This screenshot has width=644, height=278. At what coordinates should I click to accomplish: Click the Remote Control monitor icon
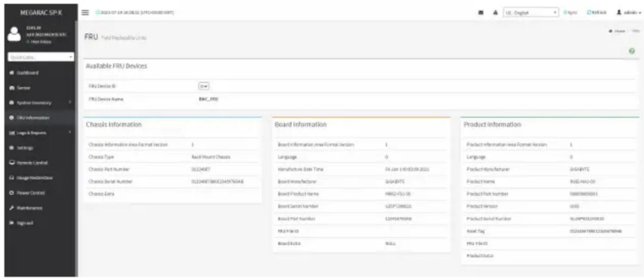click(11, 162)
